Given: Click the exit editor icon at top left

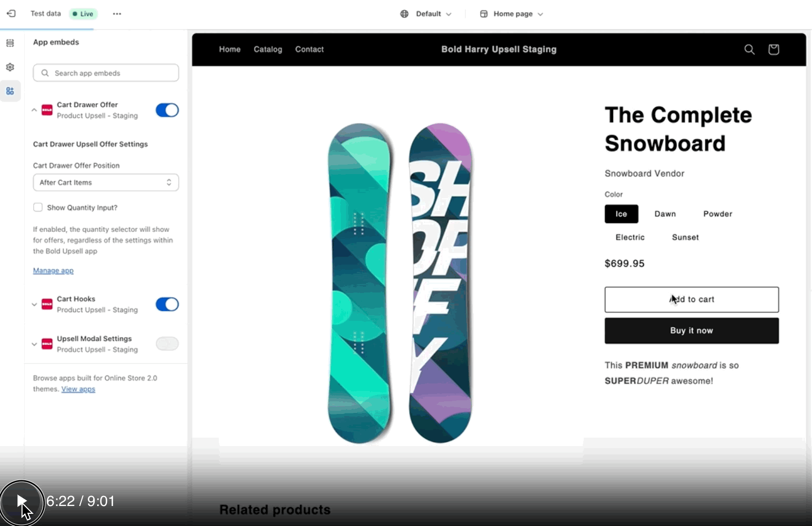Looking at the screenshot, I should (11, 14).
